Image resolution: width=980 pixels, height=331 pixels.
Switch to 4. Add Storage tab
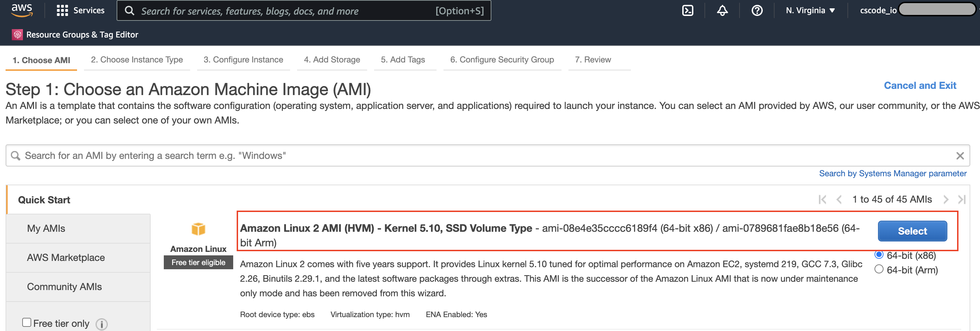pos(332,60)
